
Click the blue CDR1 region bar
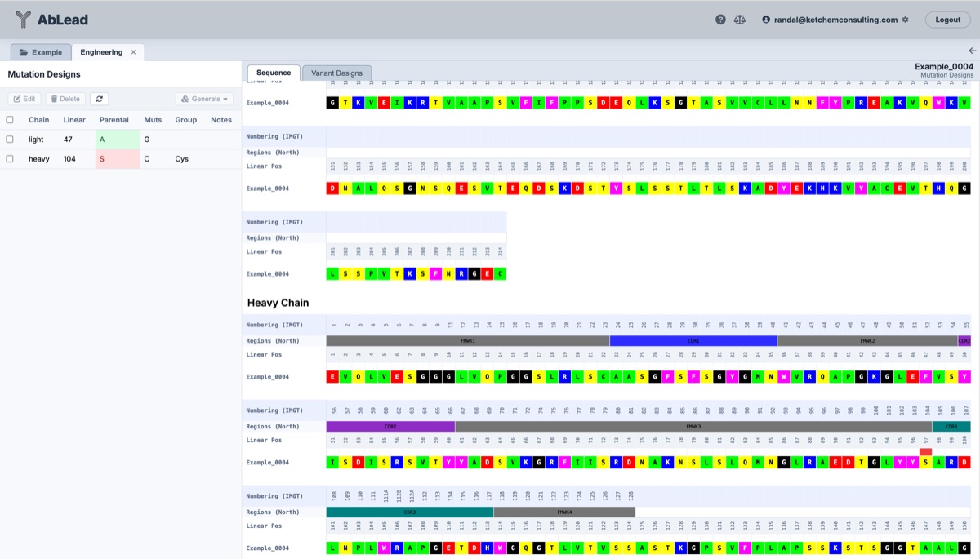(693, 341)
